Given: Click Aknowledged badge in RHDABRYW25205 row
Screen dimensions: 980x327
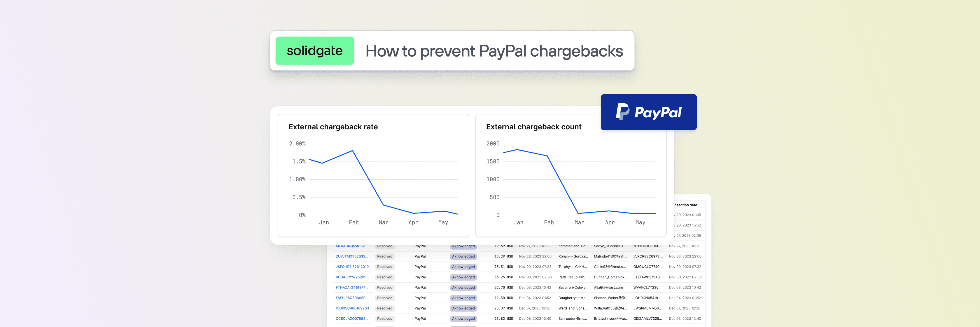Looking at the screenshot, I should point(463,277).
